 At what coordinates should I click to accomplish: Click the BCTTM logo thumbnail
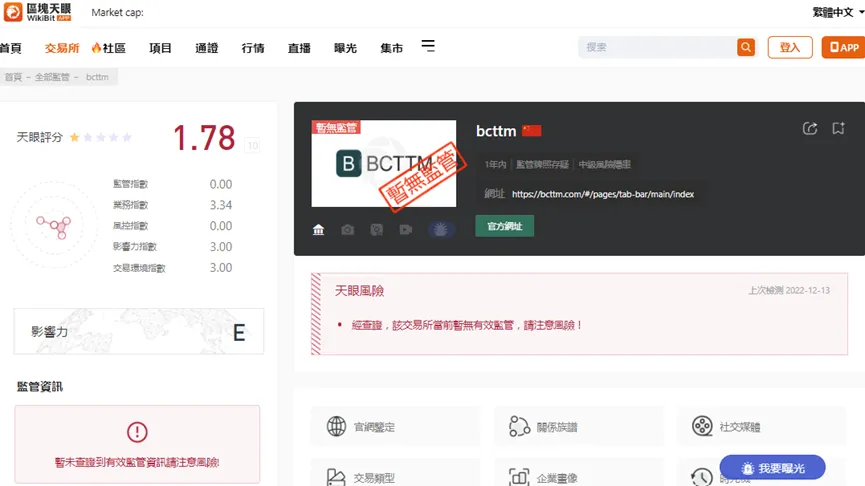coord(383,163)
